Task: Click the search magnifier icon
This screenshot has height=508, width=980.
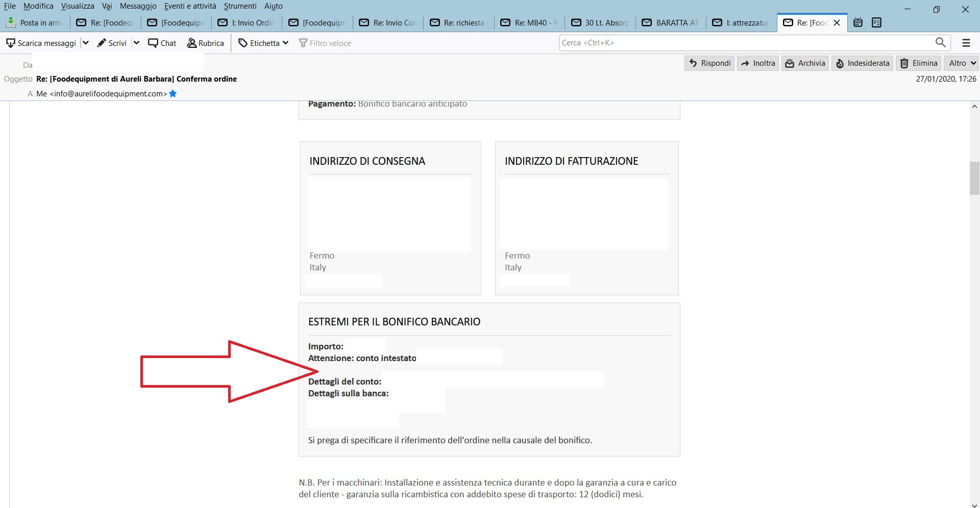Action: pos(940,43)
